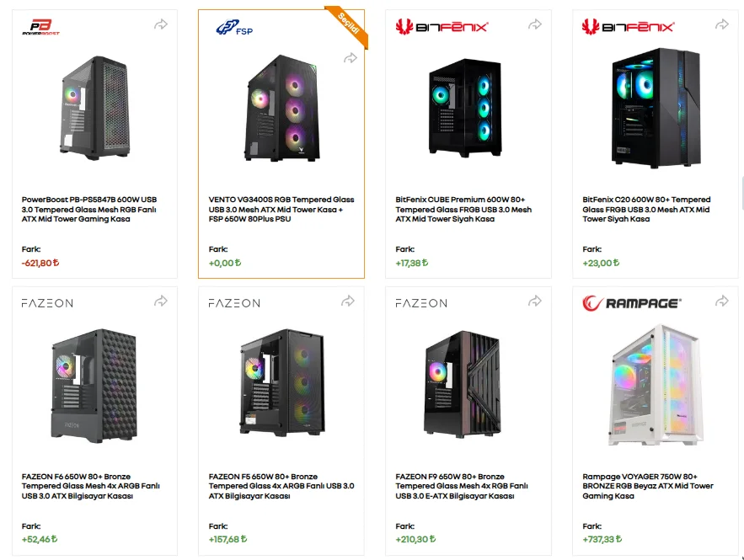Click share arrow on PowerBoost PB-PS5847B card
Viewport: 744px width, 560px height.
pyautogui.click(x=161, y=24)
